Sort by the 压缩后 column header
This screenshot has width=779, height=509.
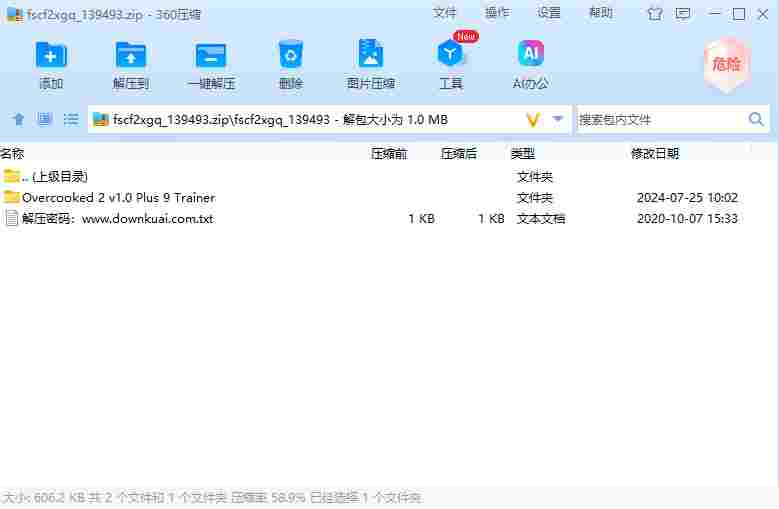(459, 153)
